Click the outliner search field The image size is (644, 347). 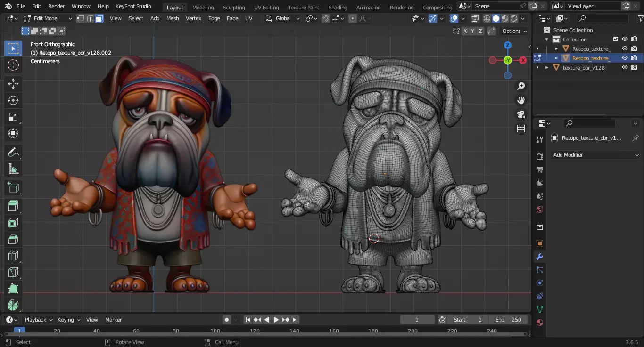(603, 18)
